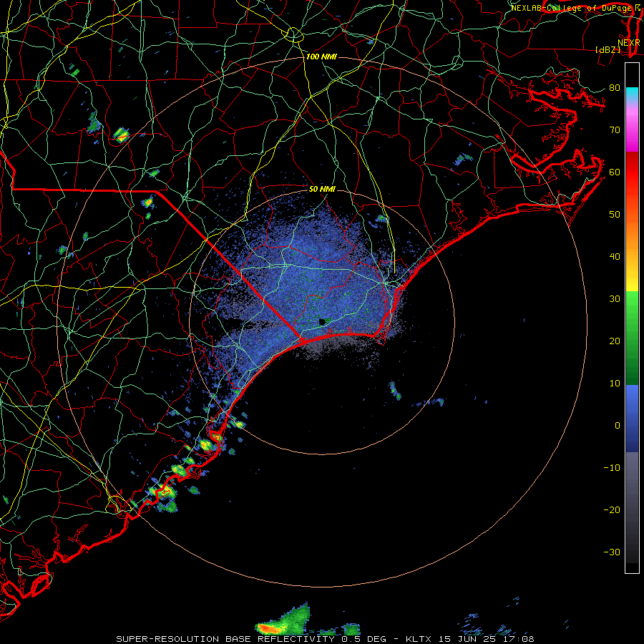Image resolution: width=644 pixels, height=644 pixels.
Task: Click the 10 value on the color scale
Action: tap(615, 384)
